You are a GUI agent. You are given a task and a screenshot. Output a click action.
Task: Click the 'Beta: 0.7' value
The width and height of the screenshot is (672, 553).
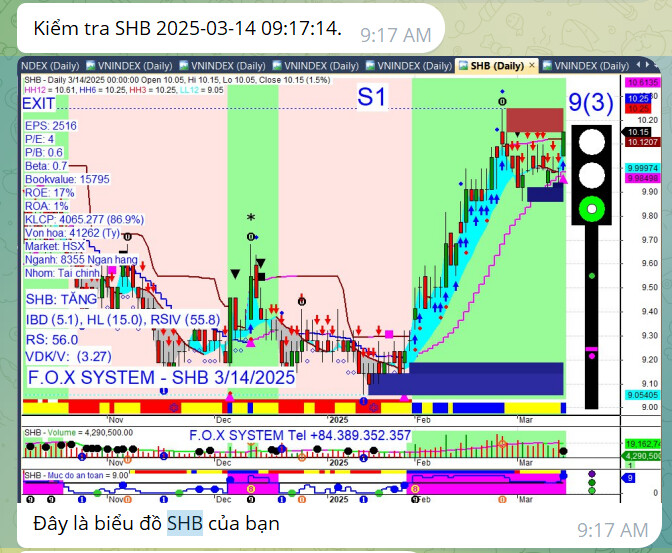click(46, 165)
